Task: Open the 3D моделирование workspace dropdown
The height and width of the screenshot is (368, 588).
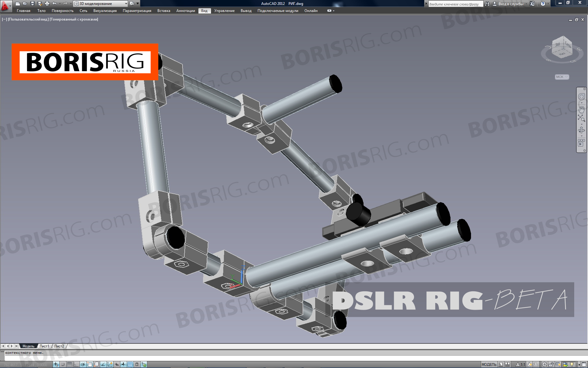Action: coord(101,4)
